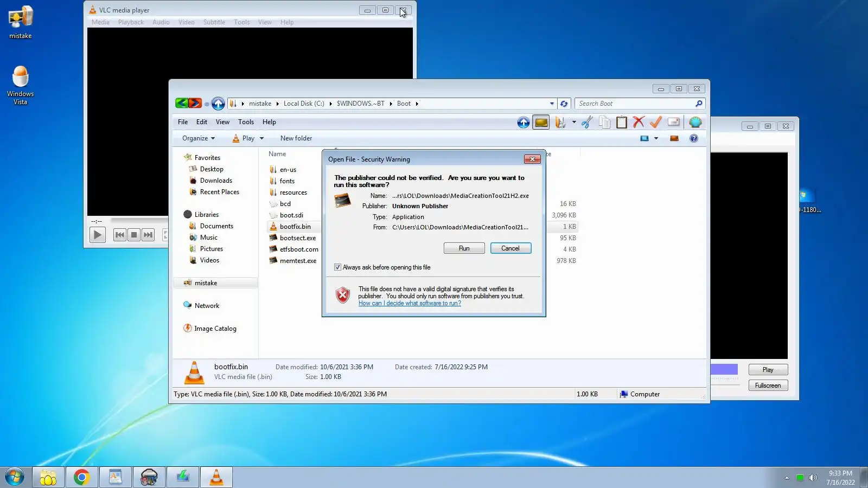Expand the breadcrumb arrow after Boot
This screenshot has height=488, width=868.
tap(417, 104)
